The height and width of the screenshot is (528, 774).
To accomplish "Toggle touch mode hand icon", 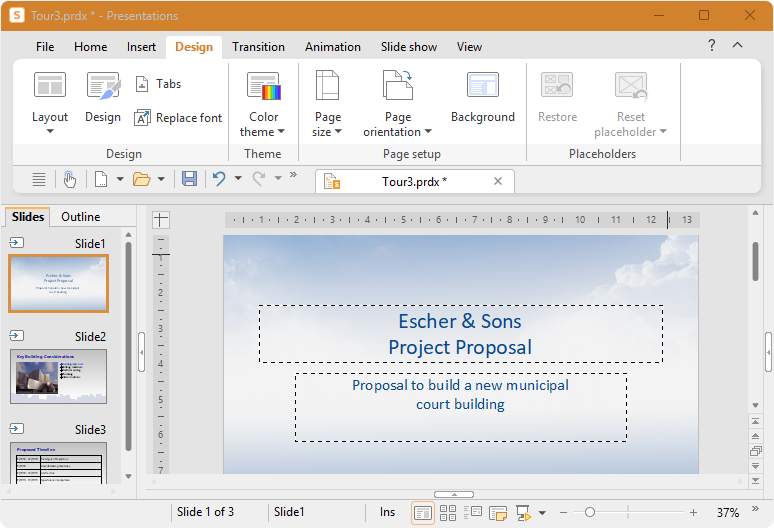I will coord(70,179).
